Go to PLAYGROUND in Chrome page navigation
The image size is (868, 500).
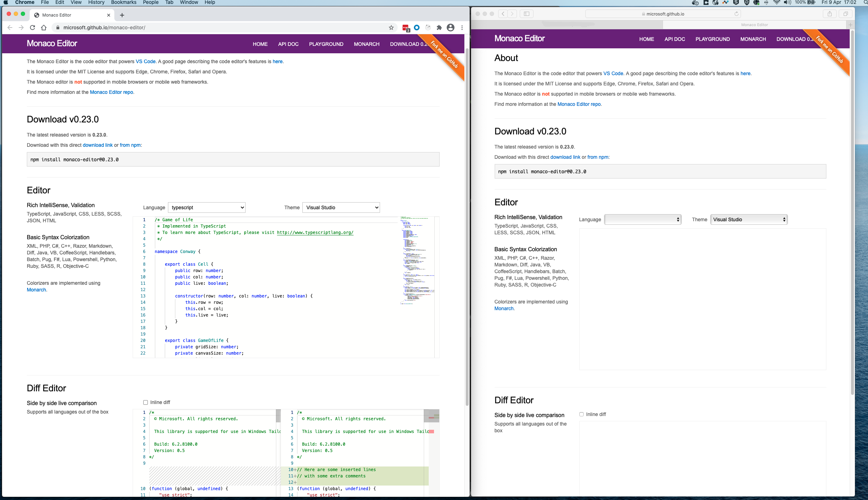(326, 44)
